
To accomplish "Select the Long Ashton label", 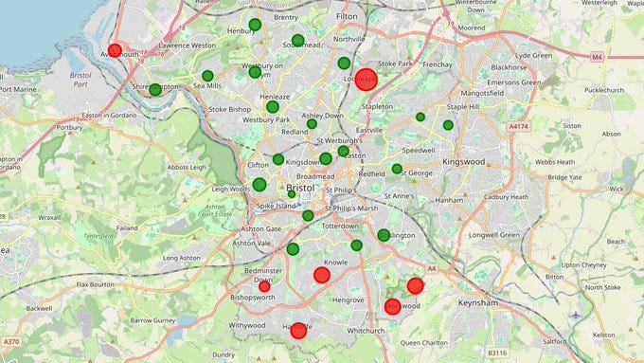I will (x=182, y=258).
